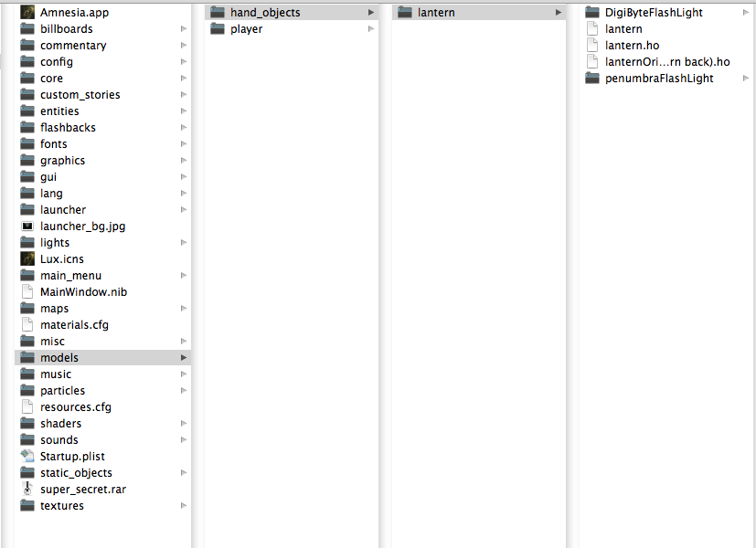Click the penumbraFlashLight folder icon
This screenshot has height=548, width=756.
point(591,79)
